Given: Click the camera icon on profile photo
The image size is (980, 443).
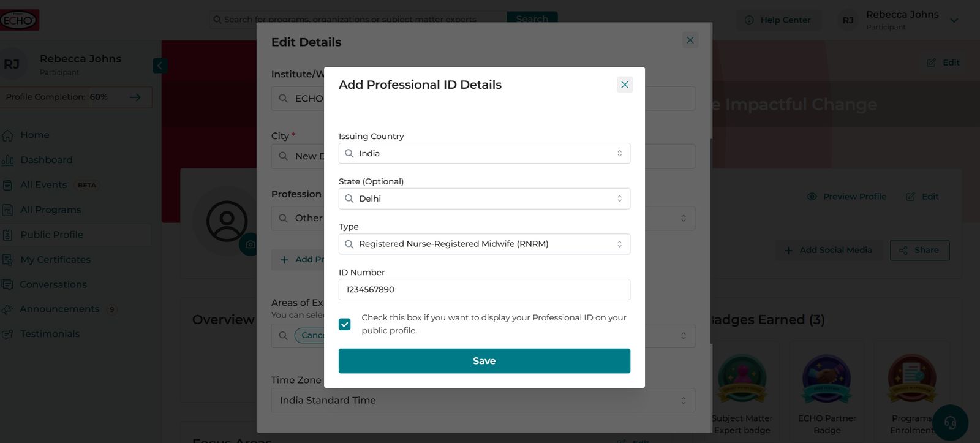Looking at the screenshot, I should point(249,244).
